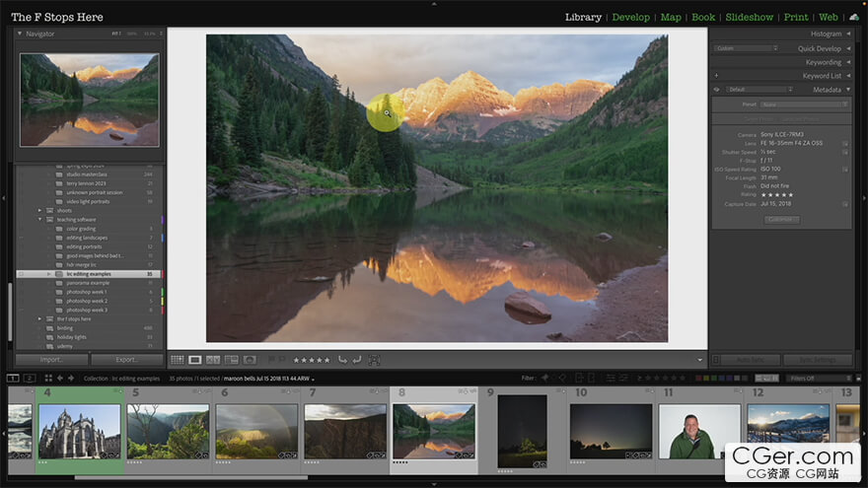Select the Loupe view icon
Viewport: 868px width, 488px height.
pos(195,361)
